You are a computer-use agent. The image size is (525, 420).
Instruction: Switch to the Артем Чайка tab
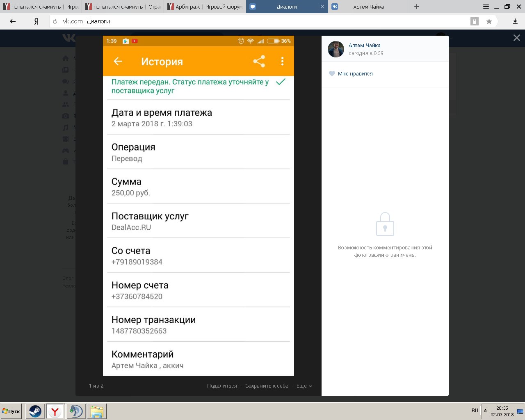(x=368, y=7)
